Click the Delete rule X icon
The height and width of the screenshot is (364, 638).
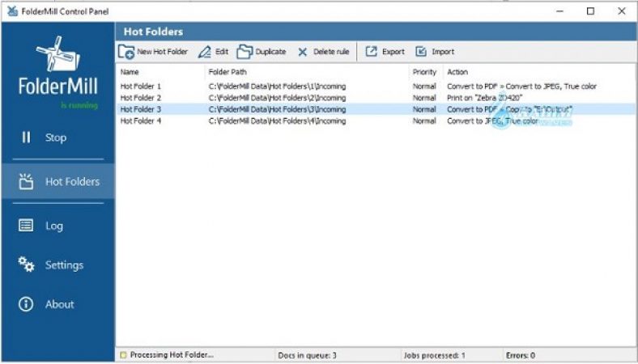click(302, 52)
